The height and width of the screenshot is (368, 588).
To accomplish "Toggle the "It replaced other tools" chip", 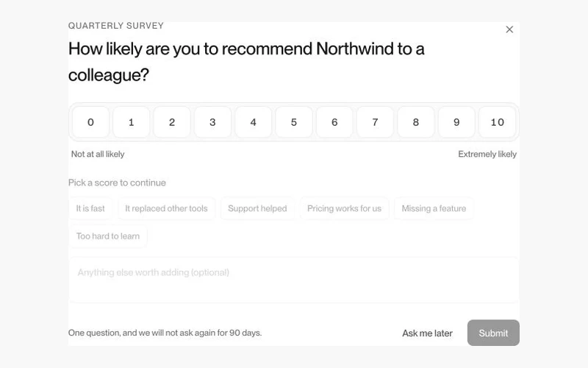I will tap(167, 208).
